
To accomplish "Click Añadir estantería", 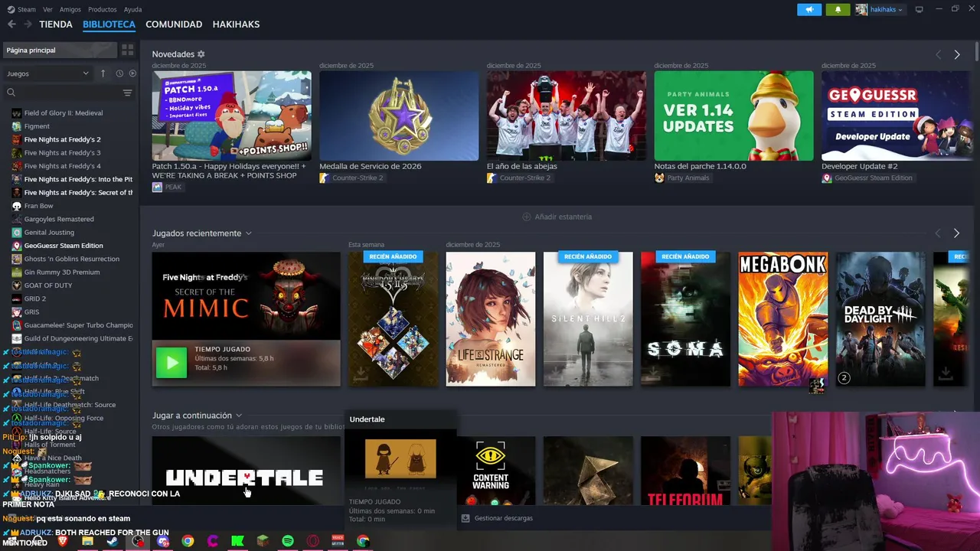I will pyautogui.click(x=557, y=217).
